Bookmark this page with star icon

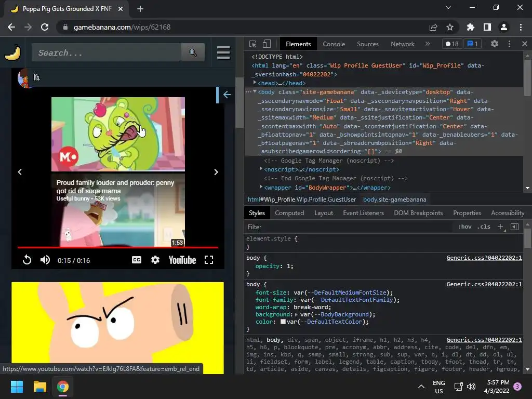coord(450,27)
